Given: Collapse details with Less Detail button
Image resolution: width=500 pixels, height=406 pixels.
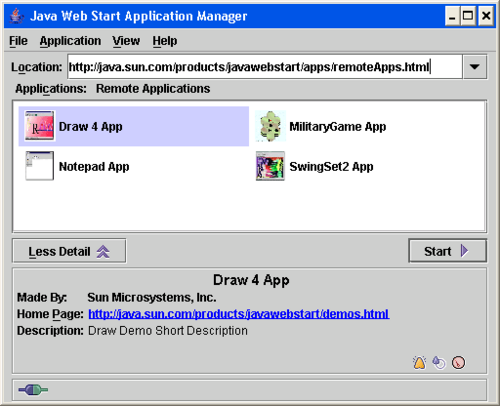Looking at the screenshot, I should click(x=69, y=251).
